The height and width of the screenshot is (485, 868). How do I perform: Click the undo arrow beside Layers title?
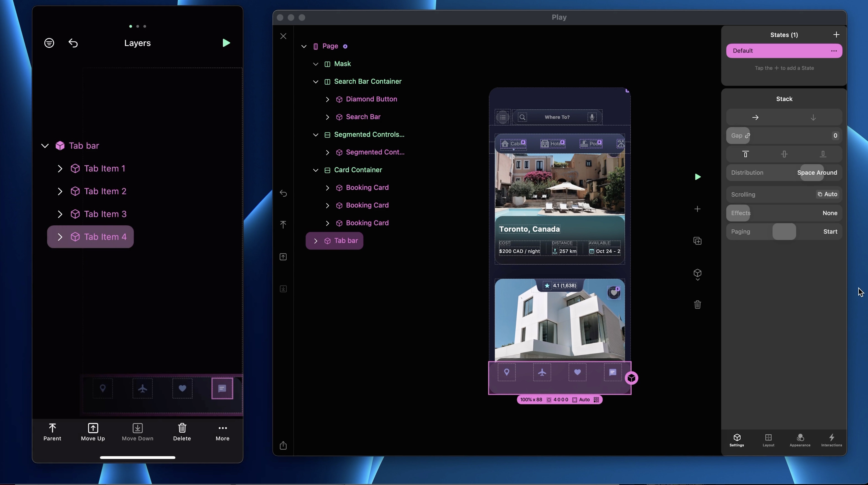pyautogui.click(x=73, y=43)
